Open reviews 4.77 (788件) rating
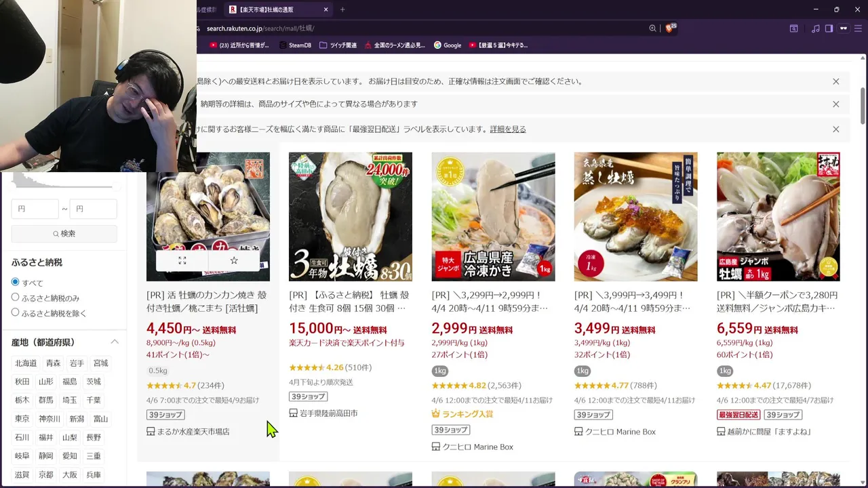Image resolution: width=868 pixels, height=488 pixels. [x=615, y=386]
